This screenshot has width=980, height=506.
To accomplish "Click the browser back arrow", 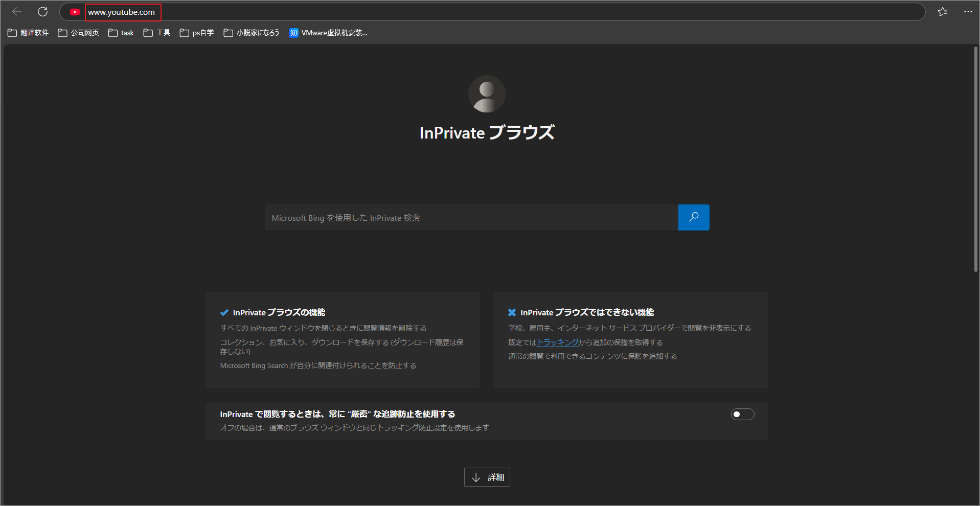I will (x=17, y=12).
